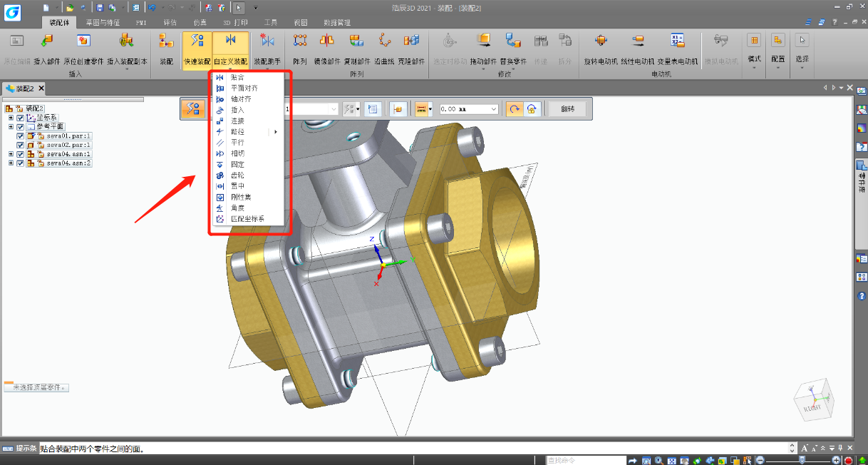Click the 插入部件 insert component icon
868x465 pixels.
[47, 41]
